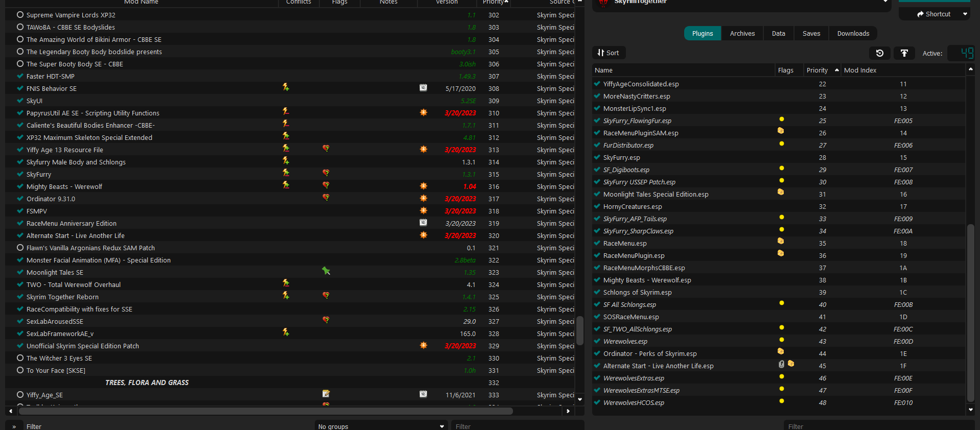This screenshot has width=980, height=430.
Task: Click the yellow light flag on SkyFurry_FlowingFur.esp
Action: tap(781, 120)
